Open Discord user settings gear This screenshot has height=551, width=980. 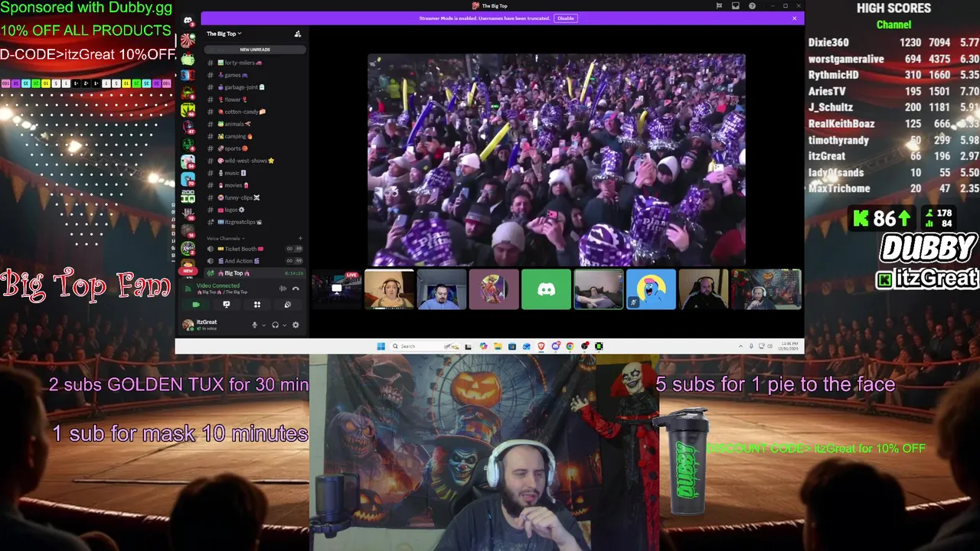tap(296, 325)
